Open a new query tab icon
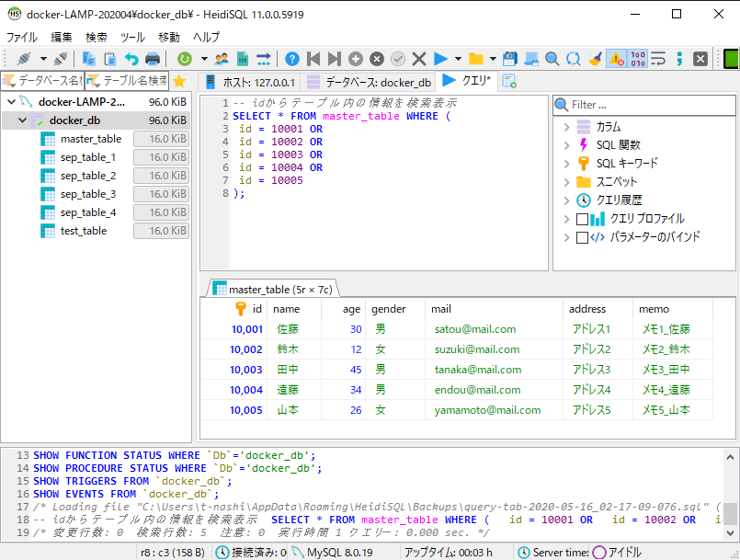 click(508, 81)
